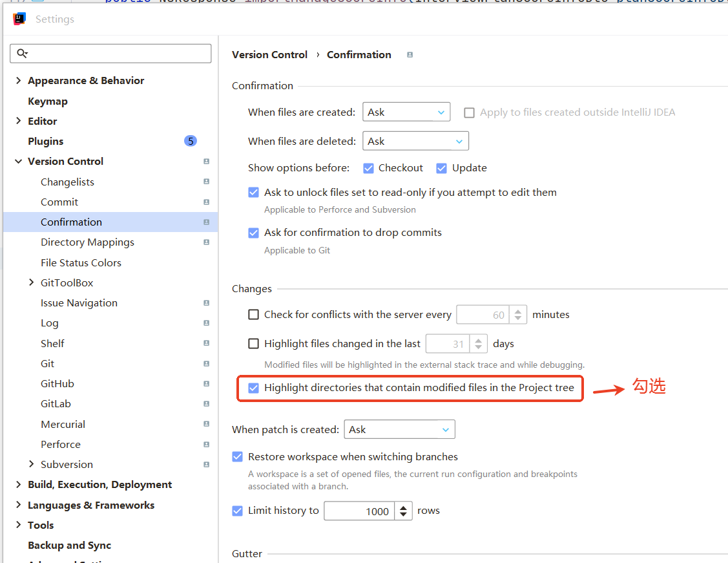Click project-level icon beside Commit
Image resolution: width=728 pixels, height=563 pixels.
pyautogui.click(x=207, y=202)
